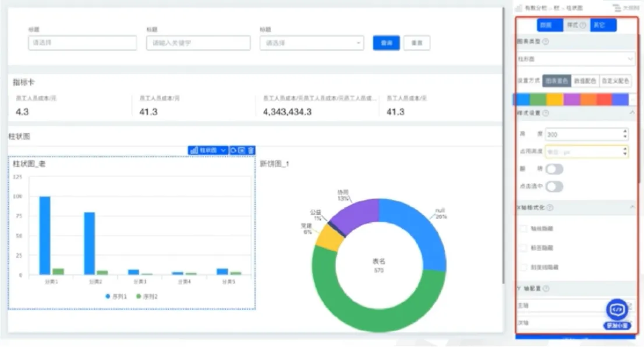Pick the green swatch in the palette

pos(538,100)
